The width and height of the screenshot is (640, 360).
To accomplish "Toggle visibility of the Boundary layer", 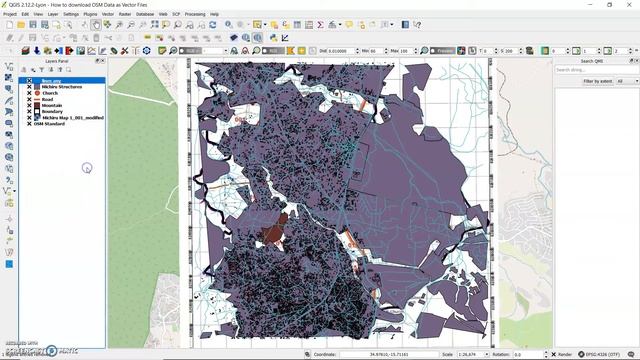I will click(29, 111).
